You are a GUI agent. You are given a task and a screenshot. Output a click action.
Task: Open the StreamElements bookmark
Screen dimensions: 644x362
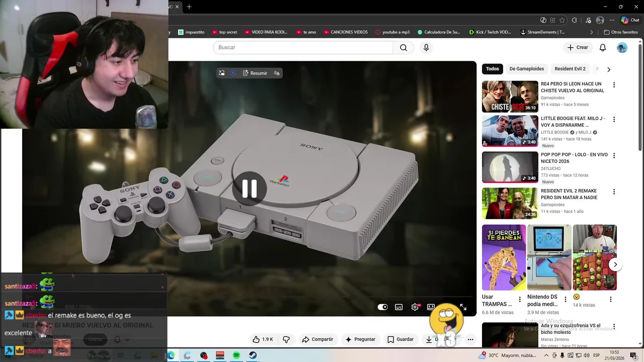pos(542,32)
